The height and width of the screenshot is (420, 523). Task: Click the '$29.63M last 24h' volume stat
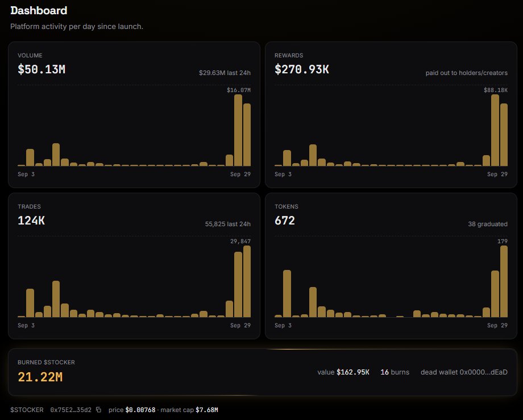point(225,73)
